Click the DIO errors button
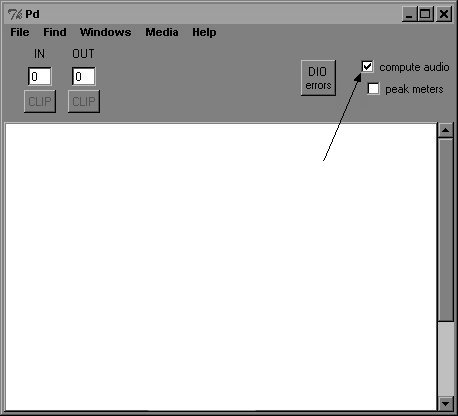Image resolution: width=458 pixels, height=416 pixels. 318,78
